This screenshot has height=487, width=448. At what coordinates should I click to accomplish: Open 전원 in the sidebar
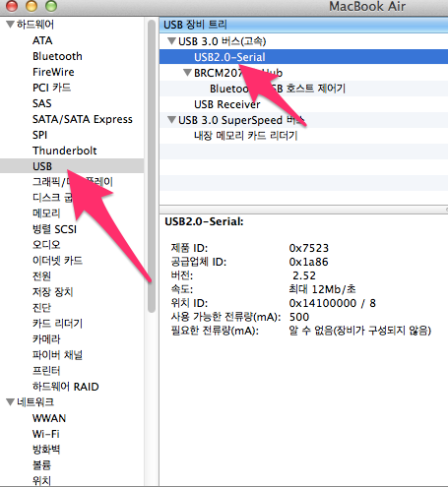tap(41, 276)
